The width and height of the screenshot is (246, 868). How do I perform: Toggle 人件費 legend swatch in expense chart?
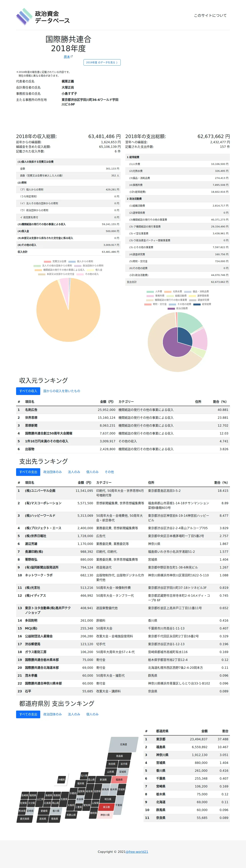click(x=150, y=291)
